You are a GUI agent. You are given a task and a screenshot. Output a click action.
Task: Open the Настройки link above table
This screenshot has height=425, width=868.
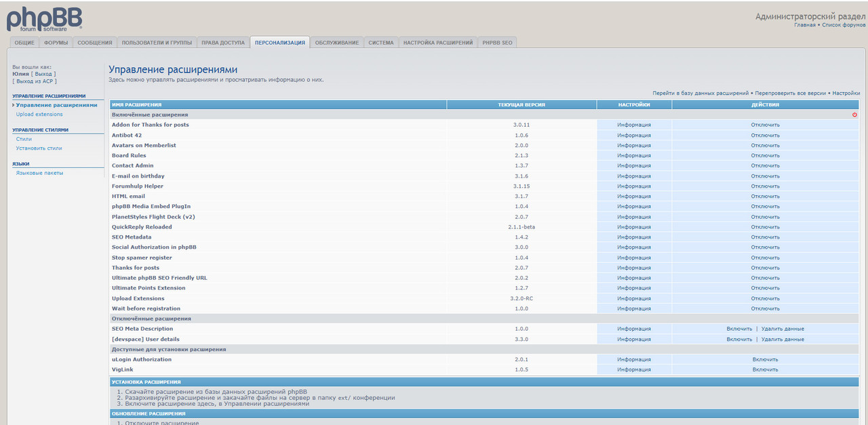point(846,93)
